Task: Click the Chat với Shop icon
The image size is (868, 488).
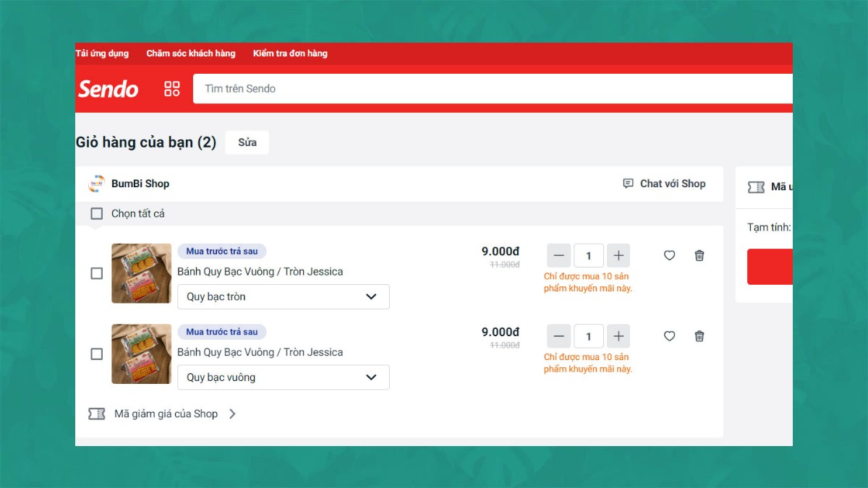Action: click(x=628, y=184)
